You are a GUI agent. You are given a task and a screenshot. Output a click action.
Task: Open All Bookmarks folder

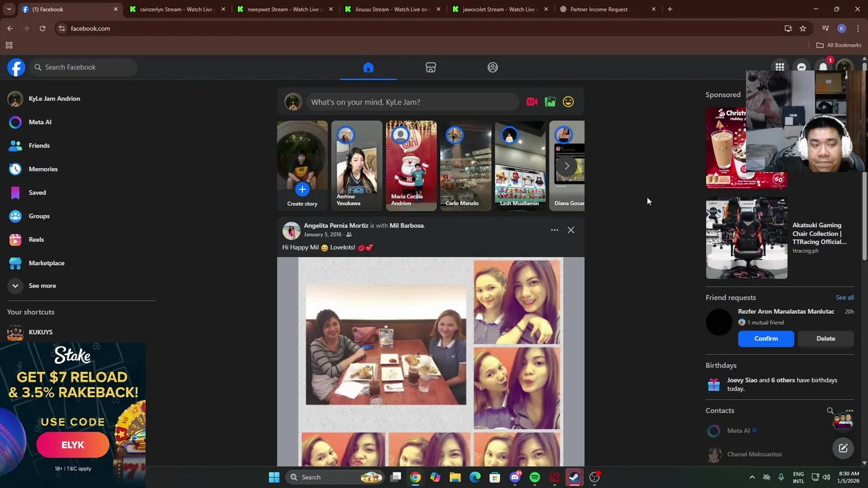(839, 45)
